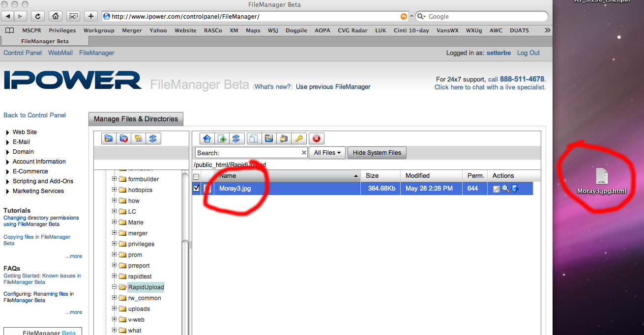644x335 pixels.
Task: Click the add bookmark plus button
Action: 91,16
